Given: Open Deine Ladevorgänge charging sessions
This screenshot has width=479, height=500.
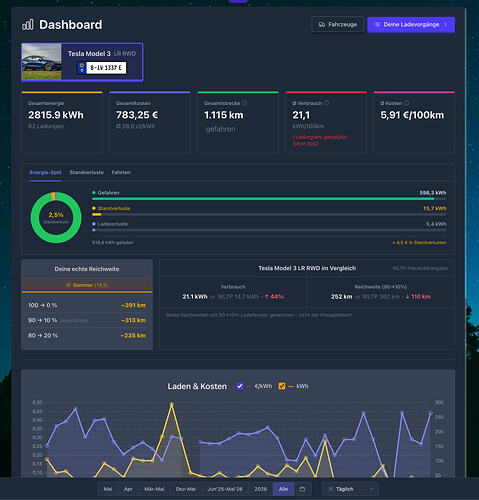Looking at the screenshot, I should coord(411,25).
